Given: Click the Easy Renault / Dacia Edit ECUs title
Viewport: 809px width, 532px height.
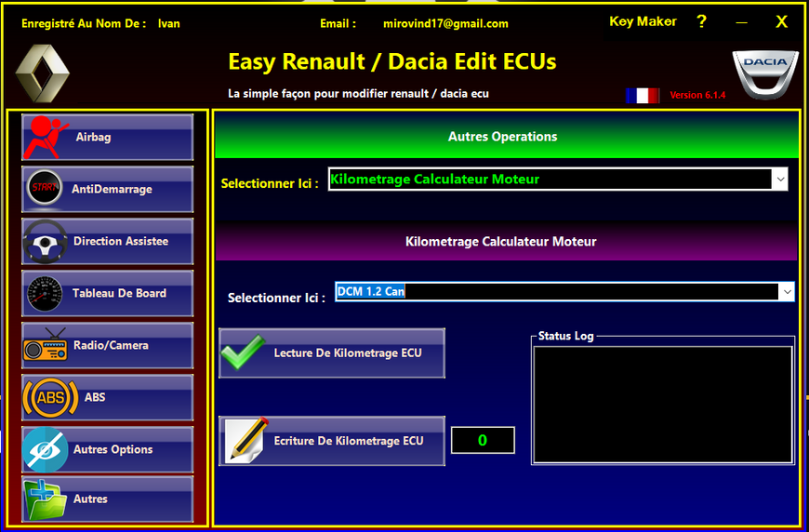Looking at the screenshot, I should point(392,62).
